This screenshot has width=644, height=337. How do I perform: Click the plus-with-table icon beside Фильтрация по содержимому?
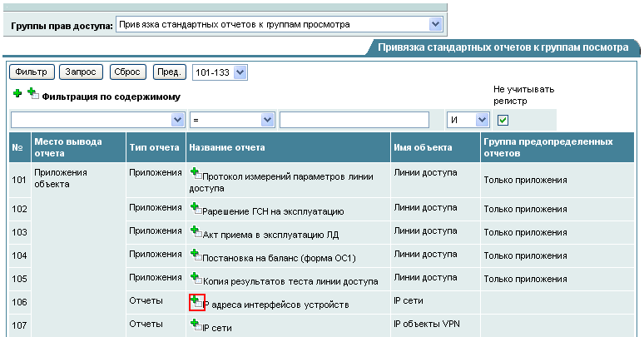click(x=33, y=94)
